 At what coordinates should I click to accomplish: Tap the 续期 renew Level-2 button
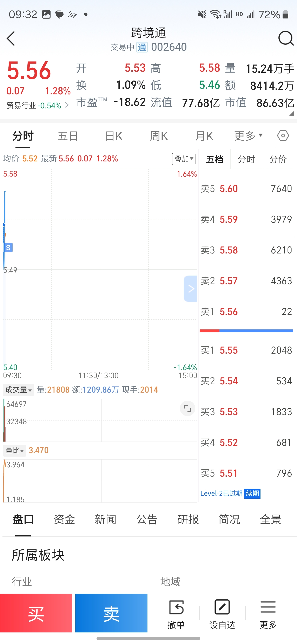[x=252, y=493]
